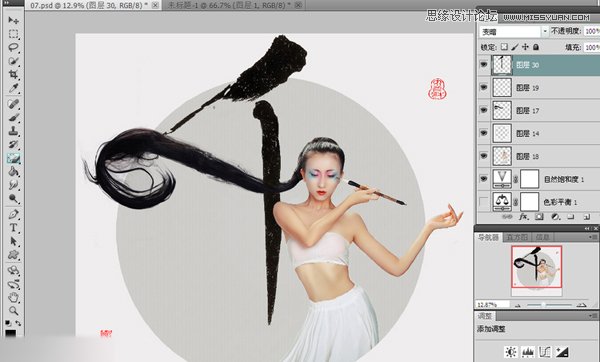Add a Brightness/Contrast adjustment
Viewport: 600px width, 362px height.
tap(511, 352)
